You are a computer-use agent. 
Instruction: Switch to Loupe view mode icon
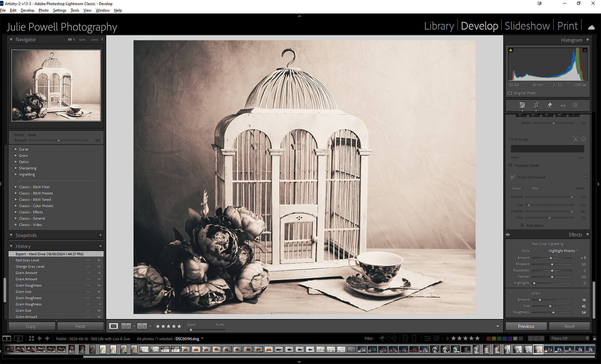tap(113, 326)
